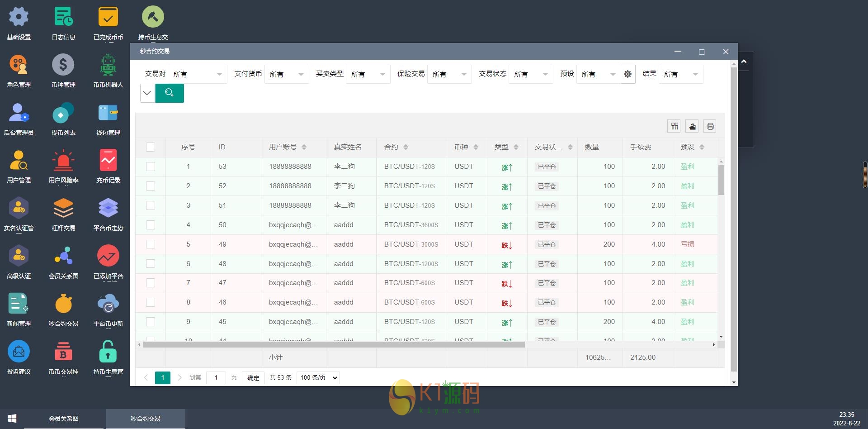Switch to 会员关系图 taskbar tab
Screen dimensions: 868x429
click(x=64, y=419)
